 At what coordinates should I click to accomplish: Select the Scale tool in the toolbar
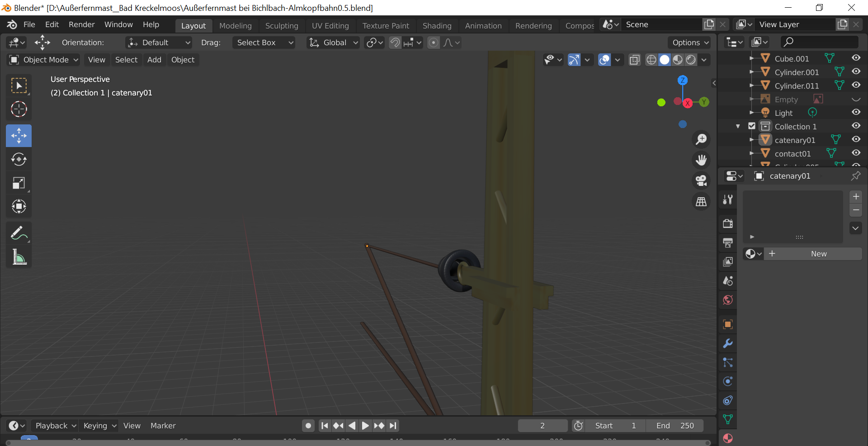(19, 183)
